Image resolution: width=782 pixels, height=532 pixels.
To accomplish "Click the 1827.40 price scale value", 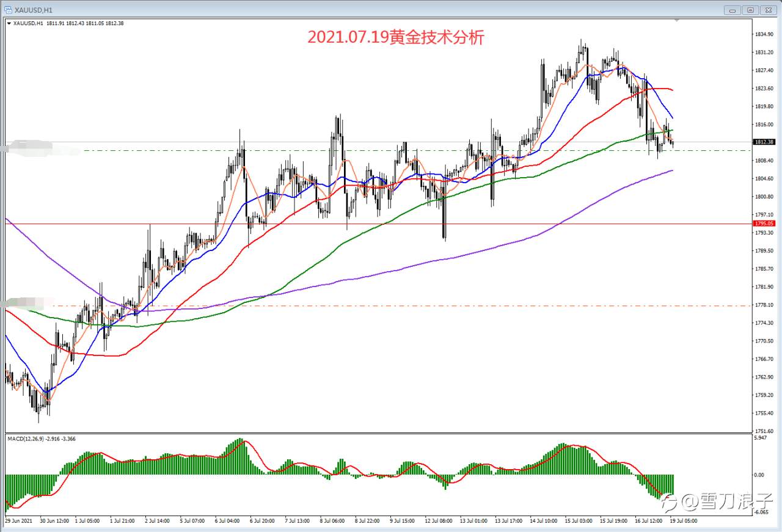I will tap(764, 70).
